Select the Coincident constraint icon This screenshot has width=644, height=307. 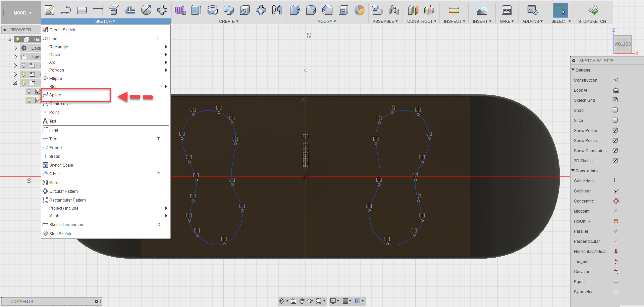(616, 181)
